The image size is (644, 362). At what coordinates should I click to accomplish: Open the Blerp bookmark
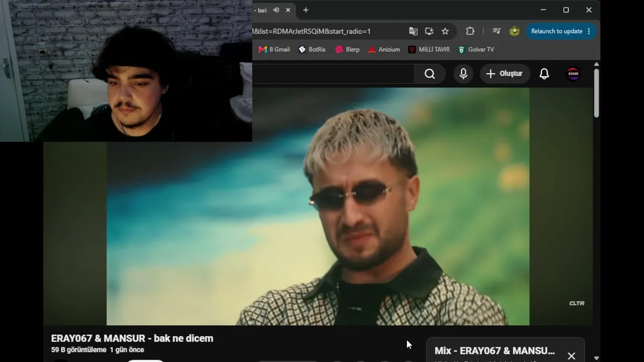click(348, 49)
